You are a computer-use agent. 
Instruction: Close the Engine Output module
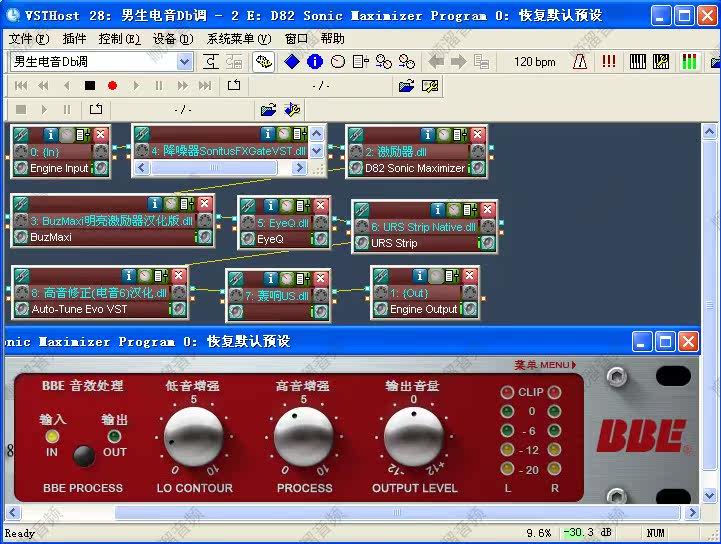[x=469, y=275]
